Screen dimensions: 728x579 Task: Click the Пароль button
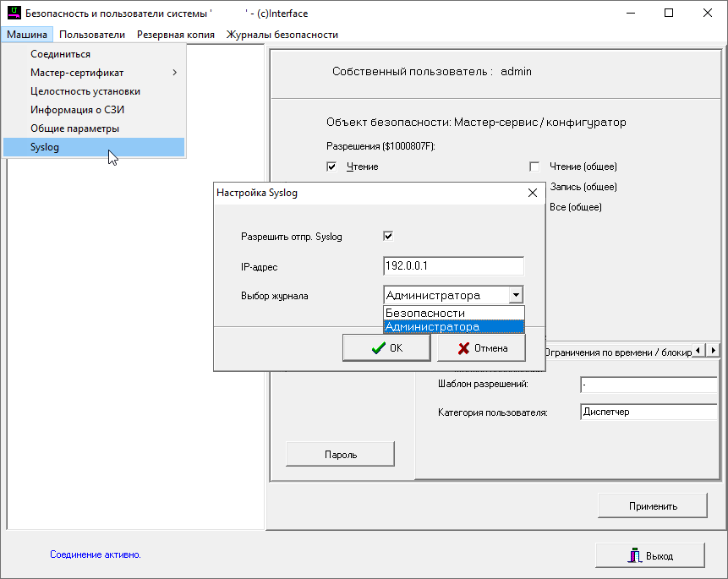click(340, 454)
